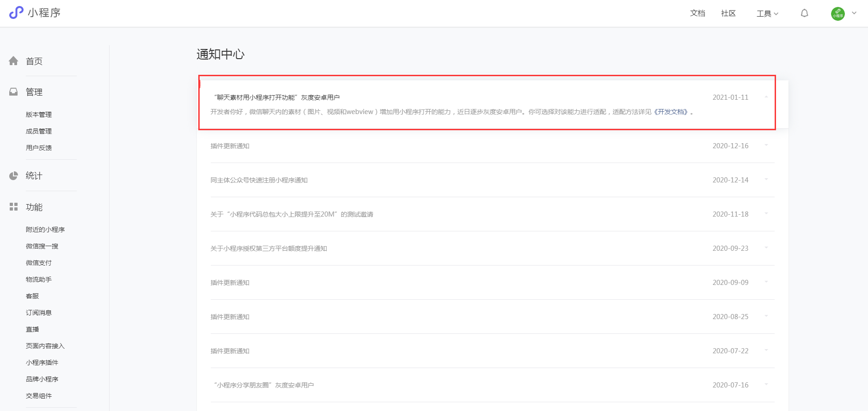The image size is (868, 411).
Task: Expand the 2020-12-14 notification arrow
Action: click(766, 180)
